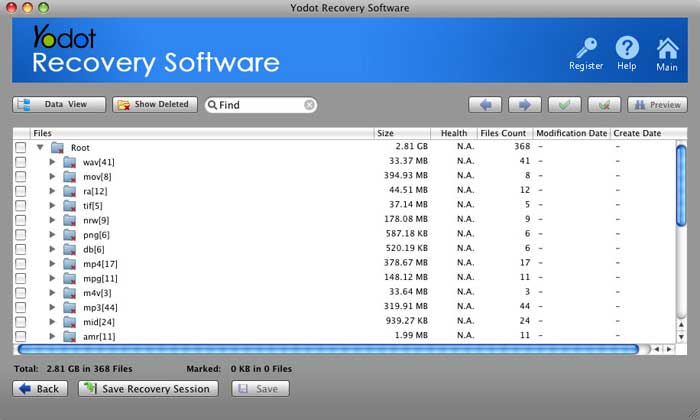Check the Root folder checkbox
The image size is (700, 420).
[x=21, y=147]
